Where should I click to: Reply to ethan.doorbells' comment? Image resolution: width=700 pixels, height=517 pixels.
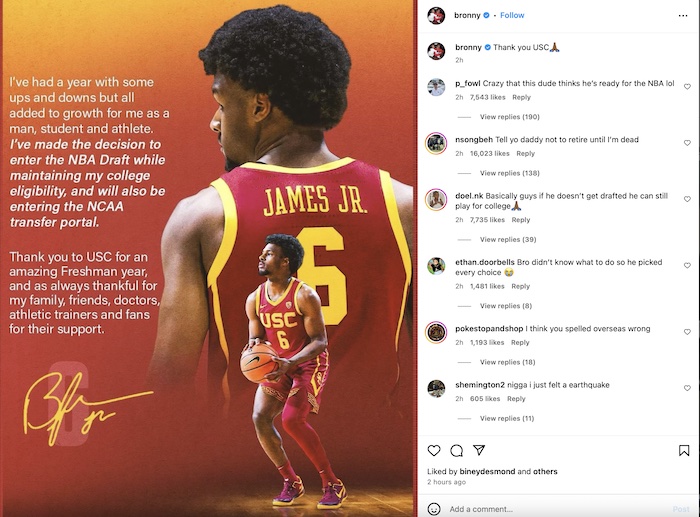coord(521,286)
